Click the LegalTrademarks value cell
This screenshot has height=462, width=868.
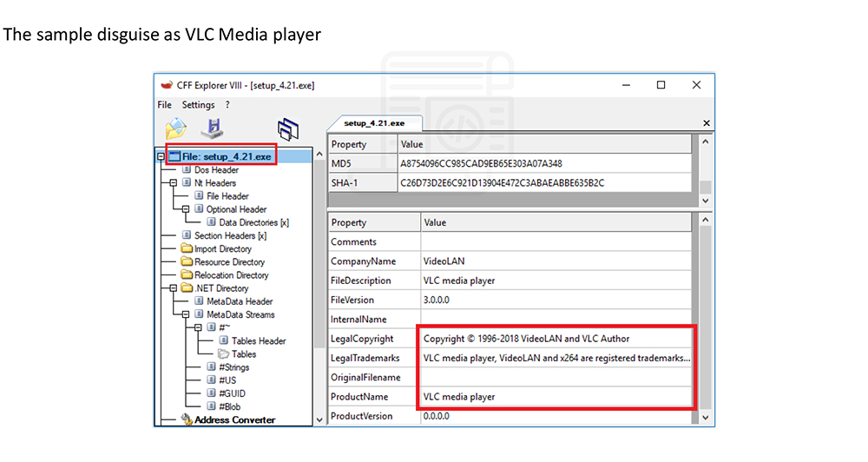coord(556,358)
